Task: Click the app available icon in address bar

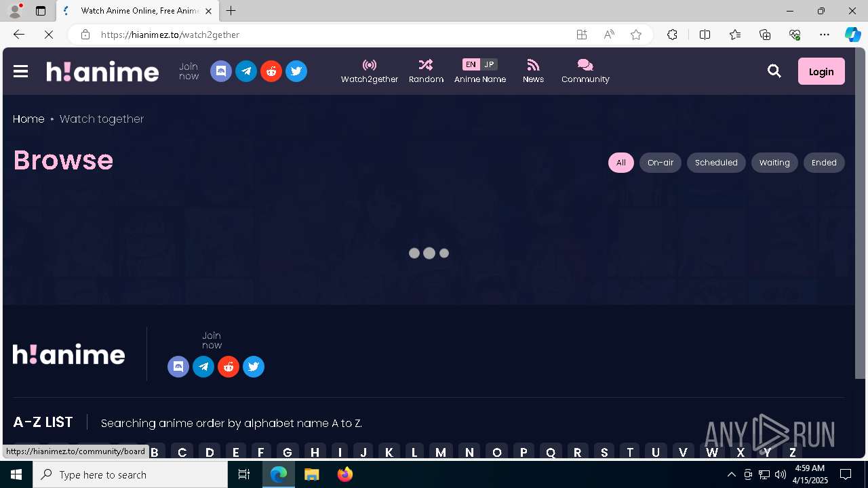Action: coord(582,35)
